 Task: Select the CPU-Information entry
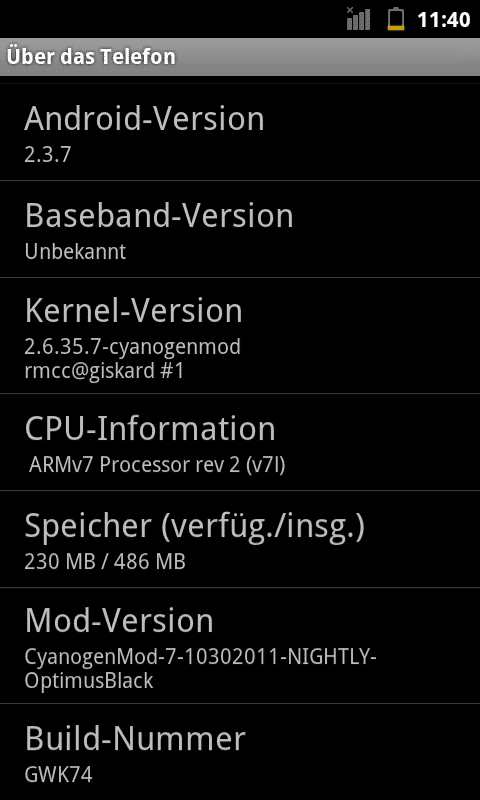pos(240,442)
